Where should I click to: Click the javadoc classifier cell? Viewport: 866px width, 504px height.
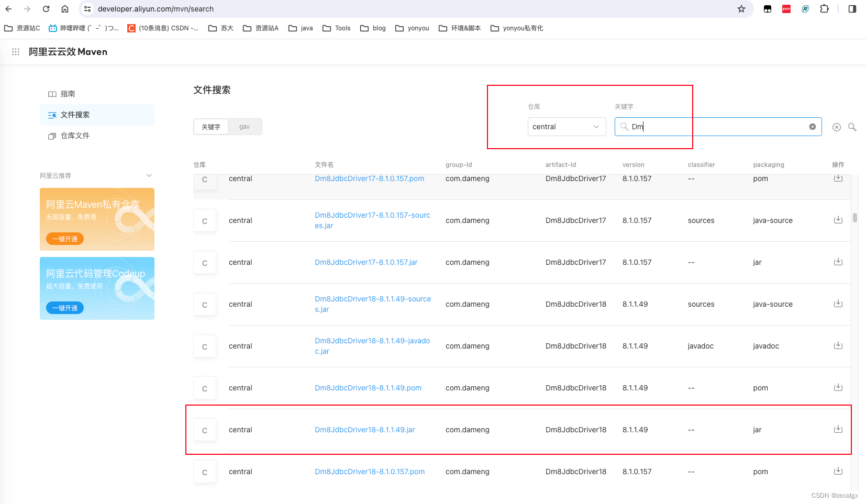[701, 346]
